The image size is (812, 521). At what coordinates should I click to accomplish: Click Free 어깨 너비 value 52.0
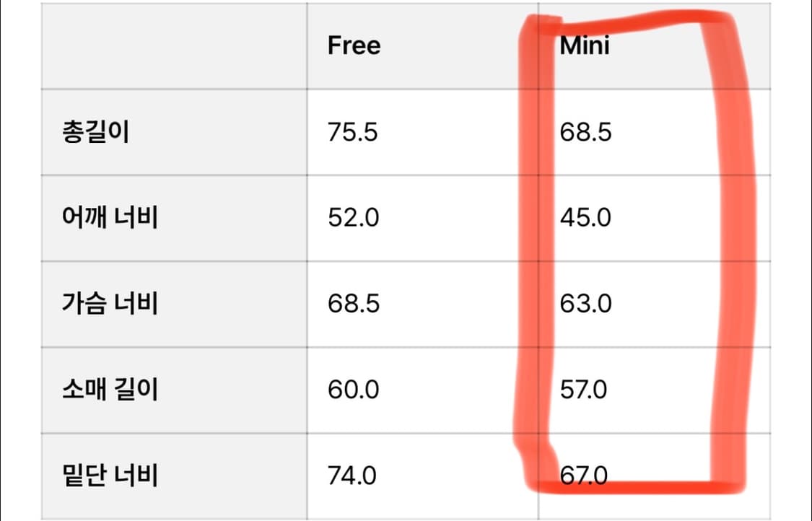pos(353,217)
